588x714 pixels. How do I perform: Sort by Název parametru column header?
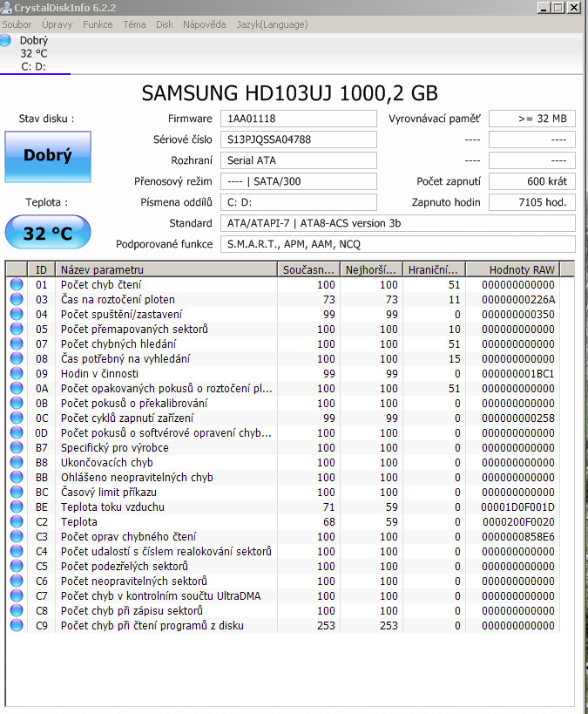(166, 269)
